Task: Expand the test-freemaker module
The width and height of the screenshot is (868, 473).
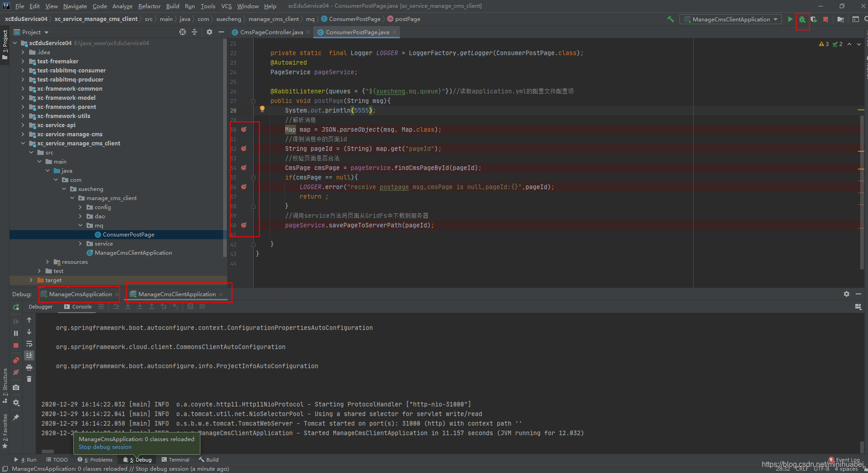Action: [23, 62]
